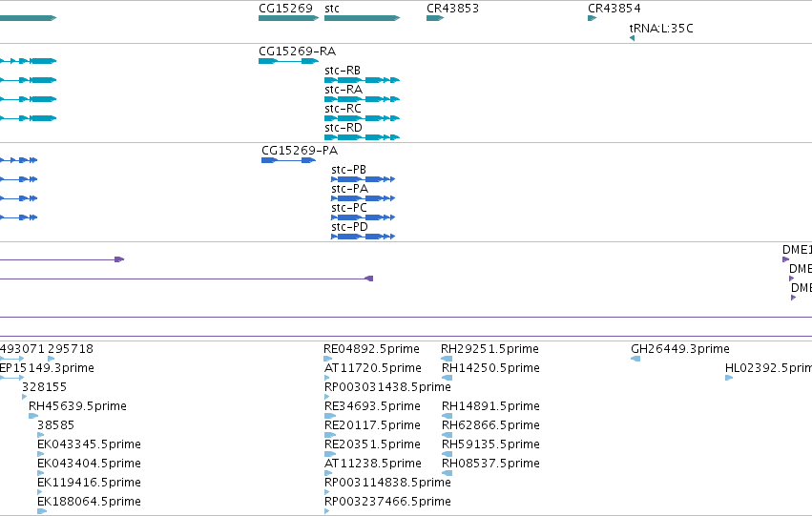Open the CG15269-RA transcript
The height and width of the screenshot is (516, 812).
pos(288,61)
